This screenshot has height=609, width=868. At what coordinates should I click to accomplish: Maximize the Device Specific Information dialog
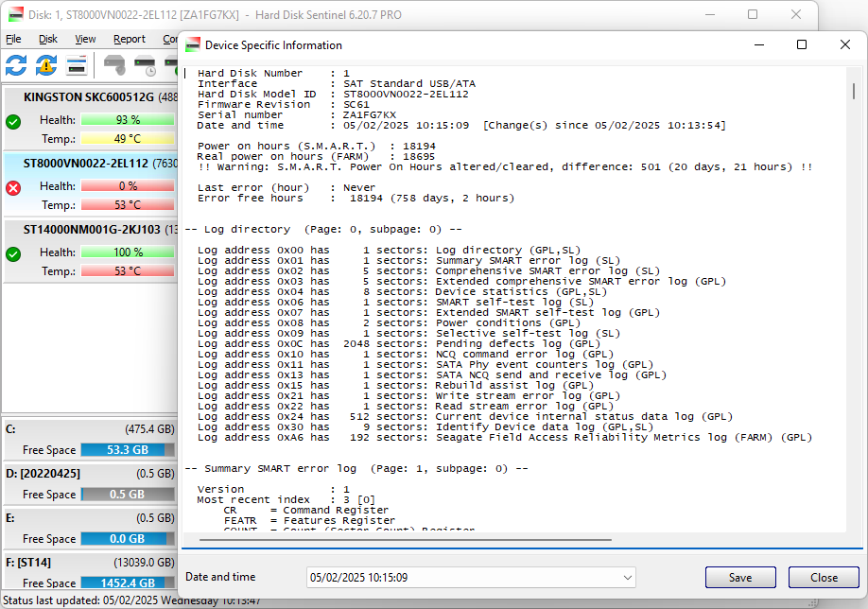[x=802, y=44]
